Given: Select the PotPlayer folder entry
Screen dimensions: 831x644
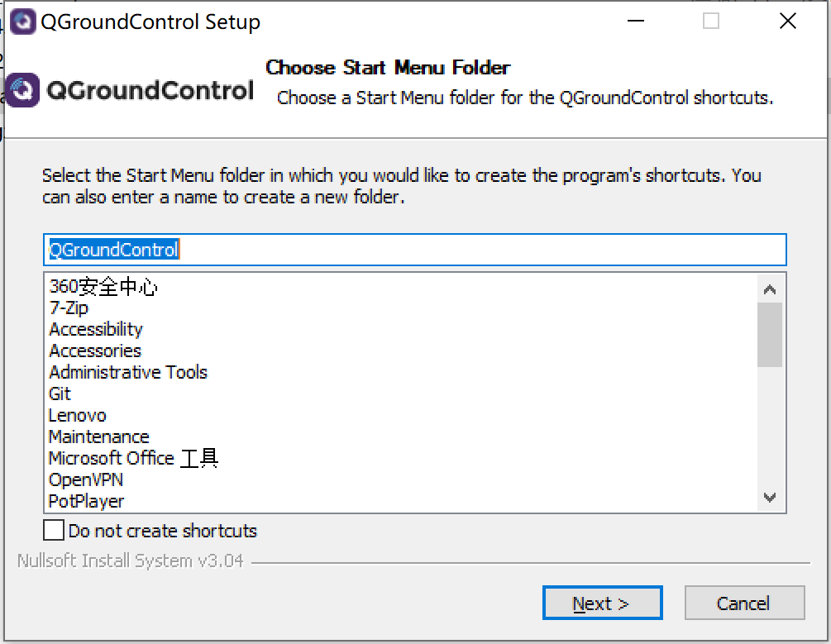Looking at the screenshot, I should click(87, 502).
